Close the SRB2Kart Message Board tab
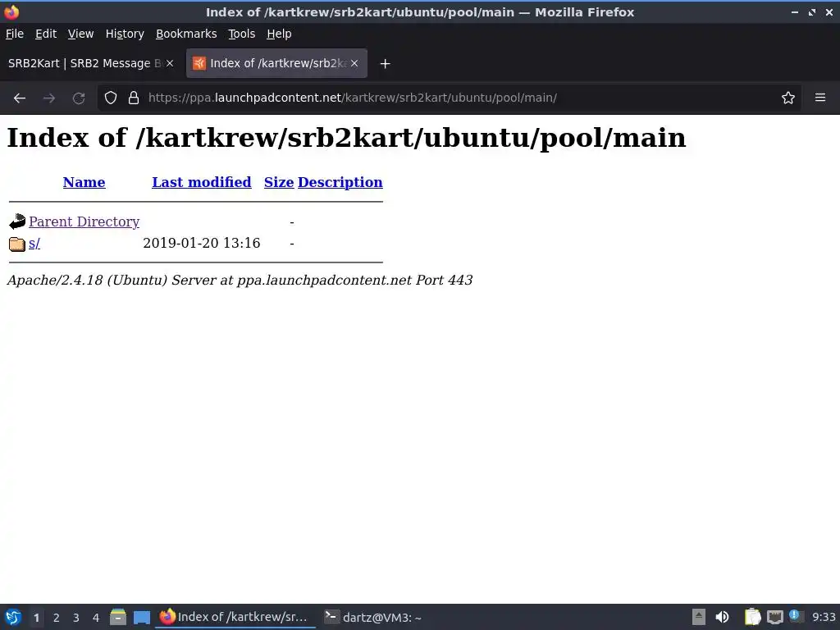 point(170,63)
